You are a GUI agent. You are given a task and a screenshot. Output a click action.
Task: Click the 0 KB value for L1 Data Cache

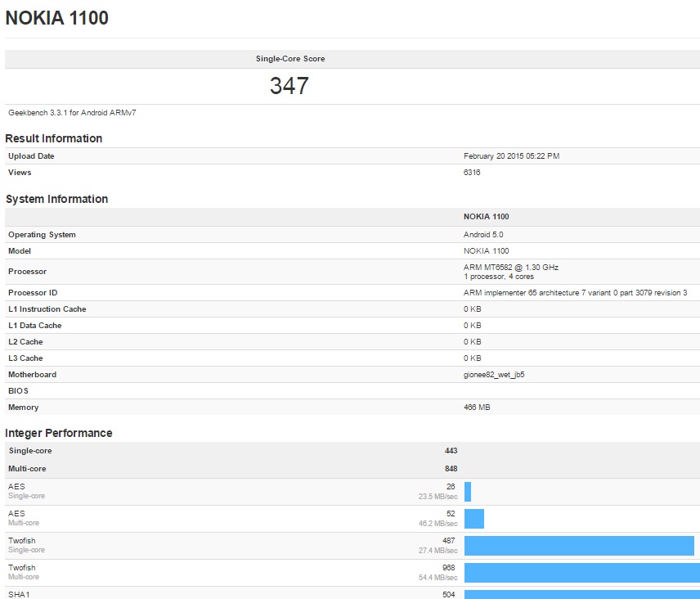point(473,326)
